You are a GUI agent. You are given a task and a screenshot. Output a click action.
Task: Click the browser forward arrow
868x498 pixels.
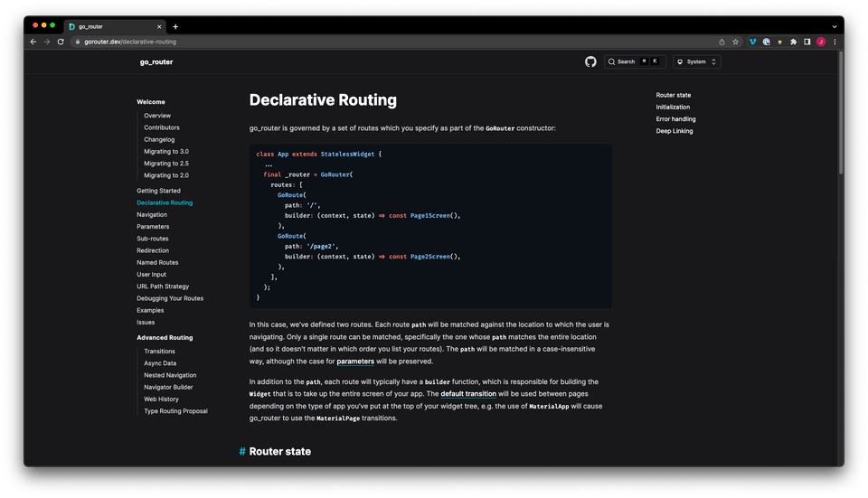(x=47, y=42)
